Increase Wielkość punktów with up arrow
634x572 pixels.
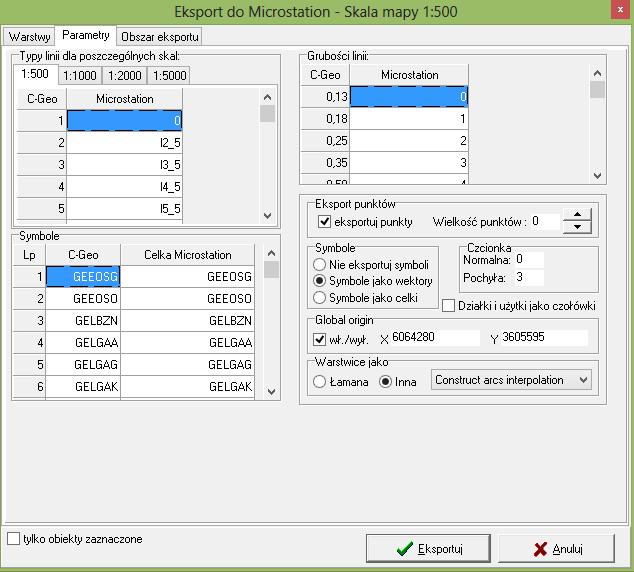577,215
